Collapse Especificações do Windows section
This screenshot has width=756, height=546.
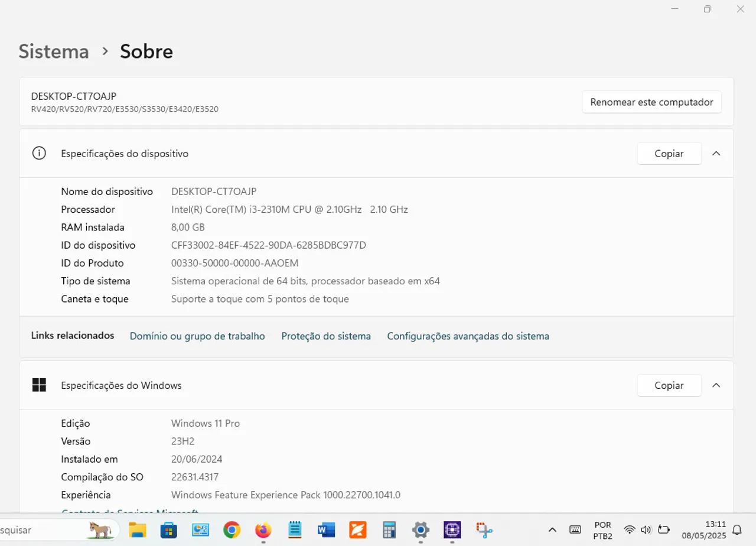tap(716, 385)
